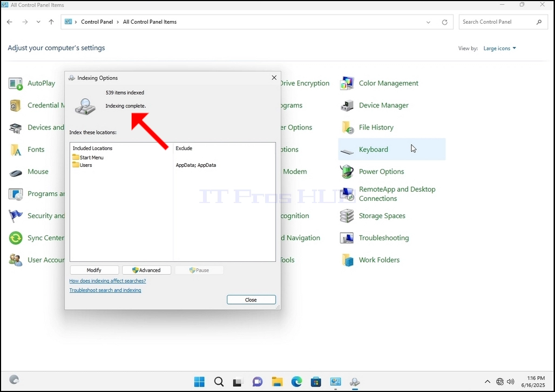
Task: Open File Explorer from the taskbar
Action: coord(277,382)
